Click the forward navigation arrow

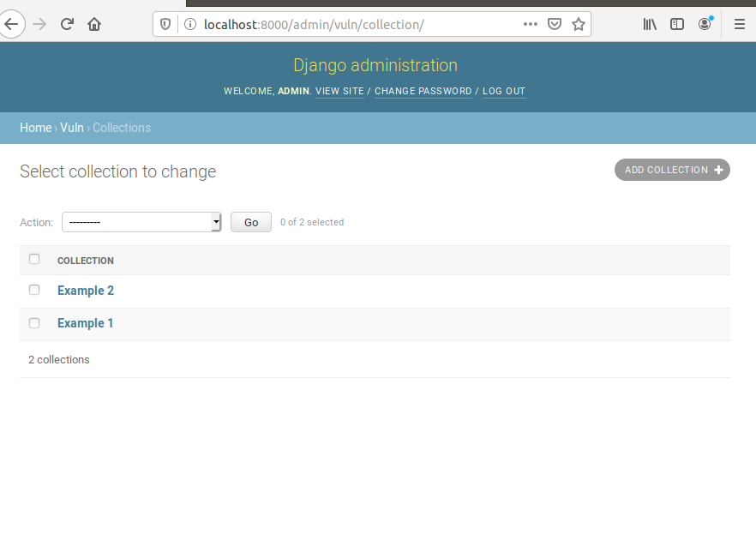(39, 24)
